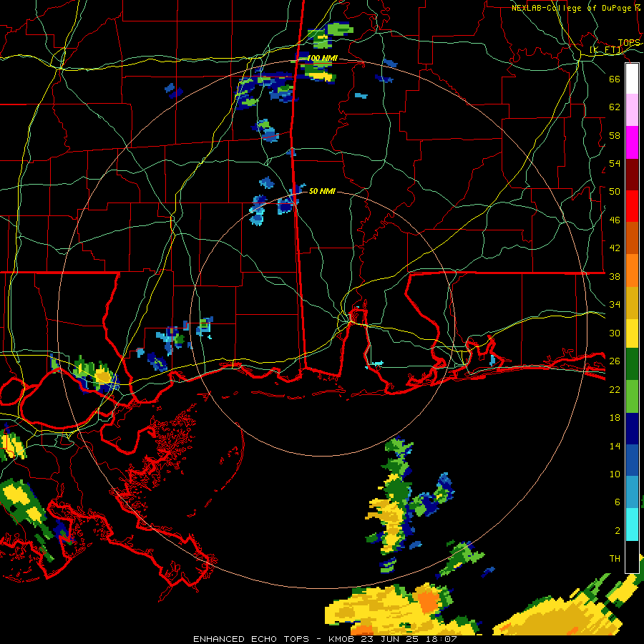Viewport: 644px width, 644px height.
Task: Click legend value "6"
Action: pyautogui.click(x=617, y=502)
